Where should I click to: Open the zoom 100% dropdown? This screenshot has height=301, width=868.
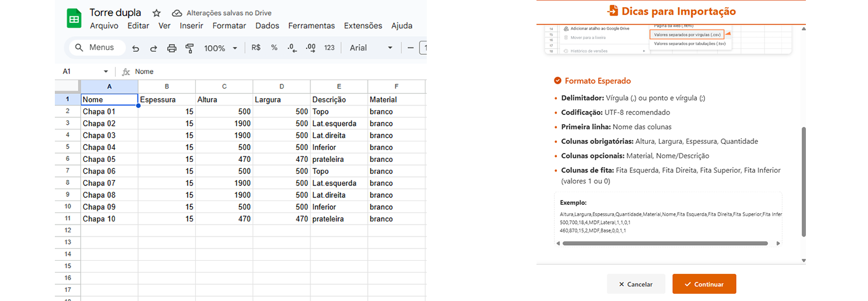pos(221,48)
